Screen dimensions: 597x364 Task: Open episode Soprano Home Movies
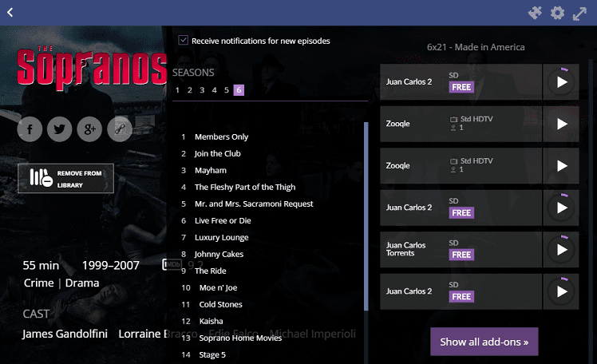coord(240,338)
